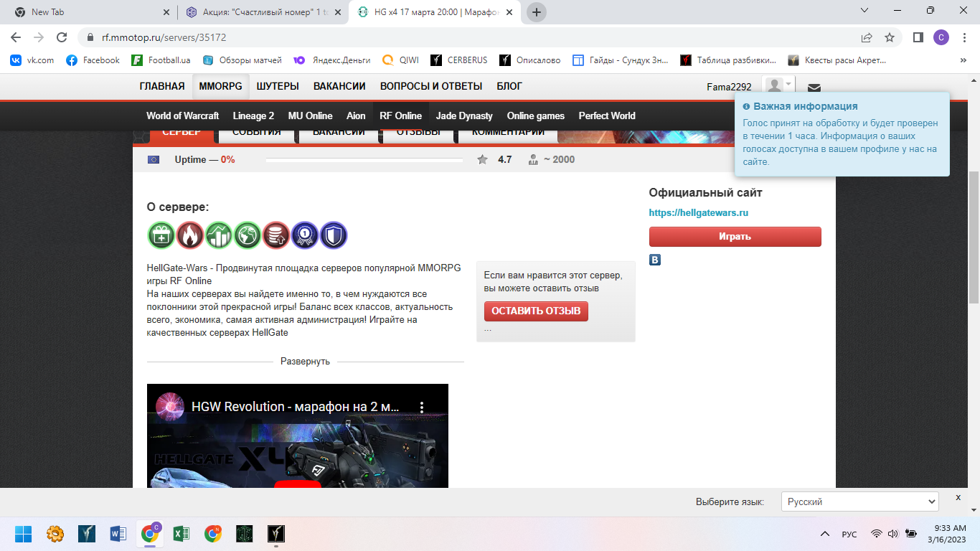Open the envelope messages icon
The image size is (980, 551).
(814, 88)
